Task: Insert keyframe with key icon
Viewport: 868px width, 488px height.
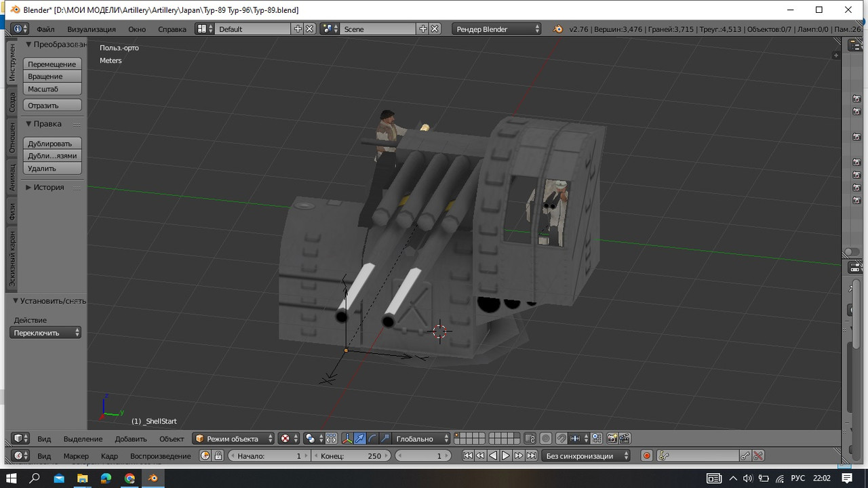Action: coord(746,456)
